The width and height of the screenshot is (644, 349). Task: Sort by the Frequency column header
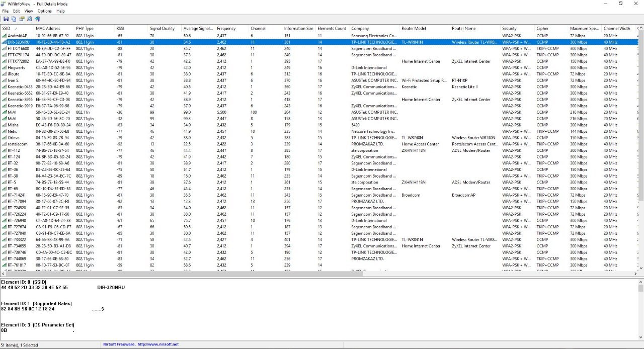[x=232, y=29]
